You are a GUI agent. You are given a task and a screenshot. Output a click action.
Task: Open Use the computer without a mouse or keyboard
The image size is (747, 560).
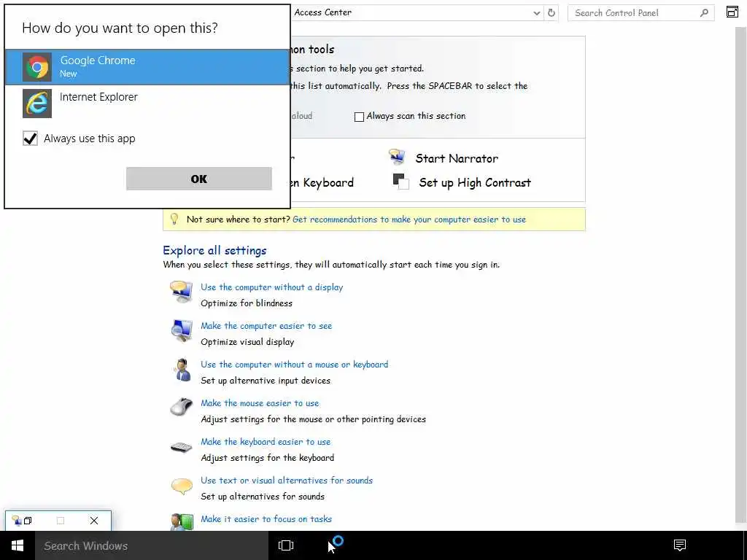click(295, 365)
